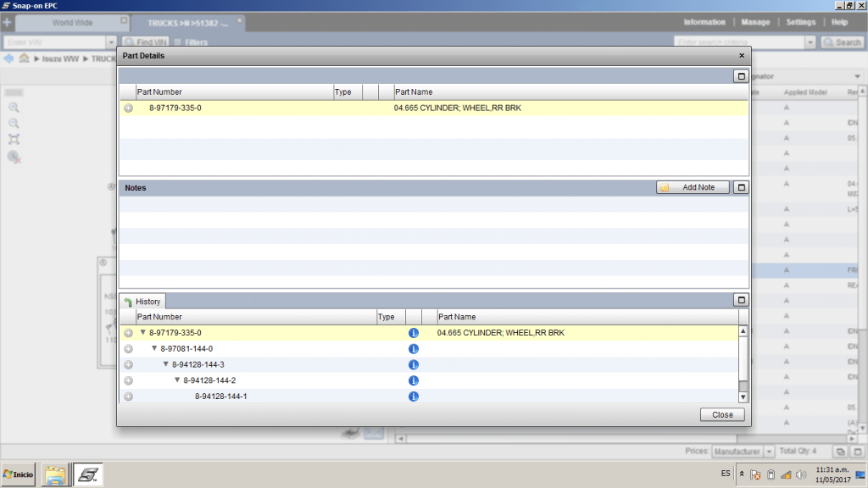Open the Information menu
The image size is (868, 488).
pos(704,22)
